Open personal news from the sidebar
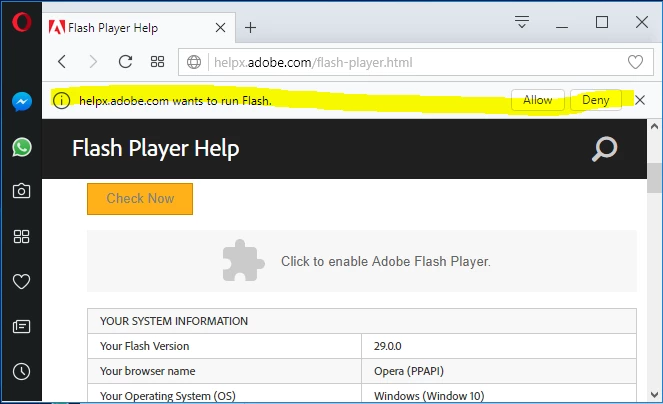 (x=21, y=327)
